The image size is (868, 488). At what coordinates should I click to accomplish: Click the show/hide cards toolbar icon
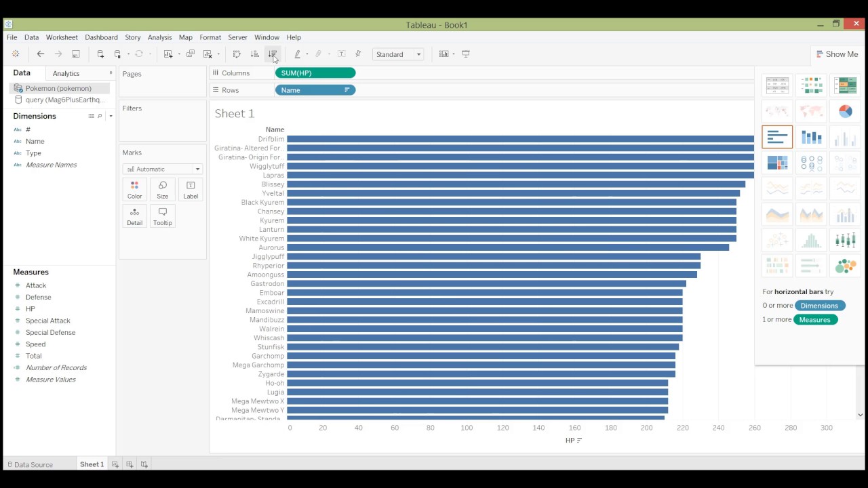pos(443,54)
